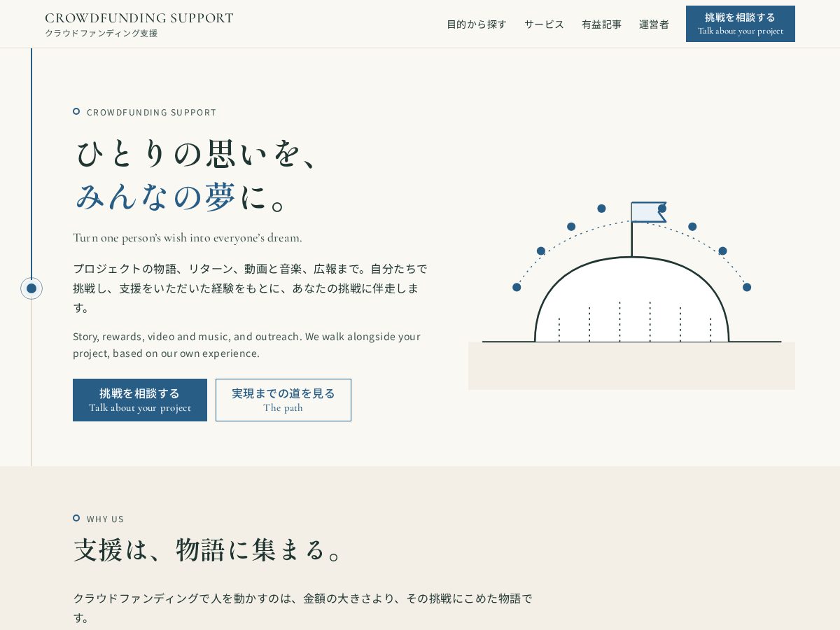840x630 pixels.
Task: Open the CROWDFUNDING SUPPORT site logo
Action: coord(139,24)
